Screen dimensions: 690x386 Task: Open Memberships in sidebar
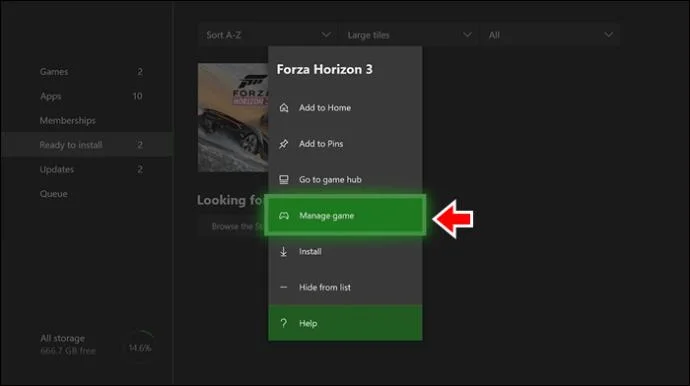tap(87, 120)
